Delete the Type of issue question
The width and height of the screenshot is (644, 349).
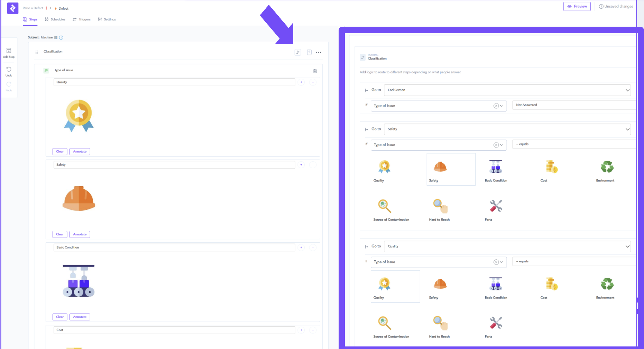coord(315,71)
